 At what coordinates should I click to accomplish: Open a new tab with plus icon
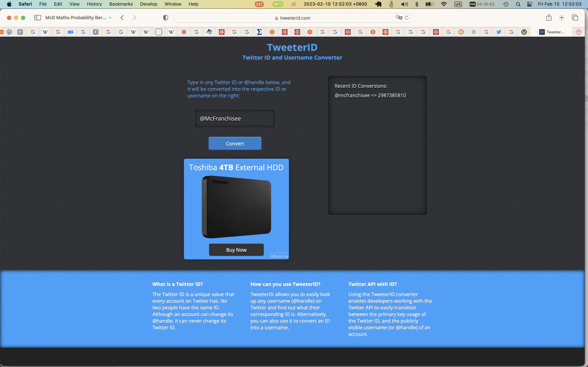[562, 17]
